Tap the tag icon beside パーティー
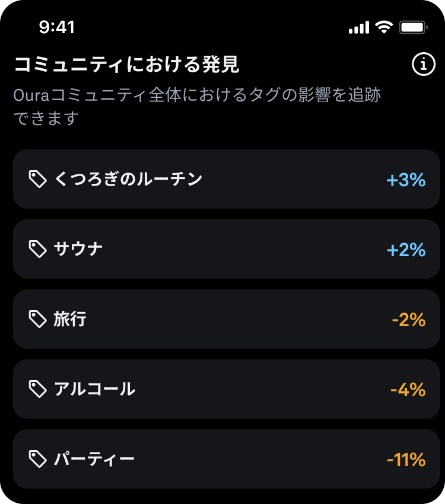This screenshot has height=504, width=445. (37, 459)
